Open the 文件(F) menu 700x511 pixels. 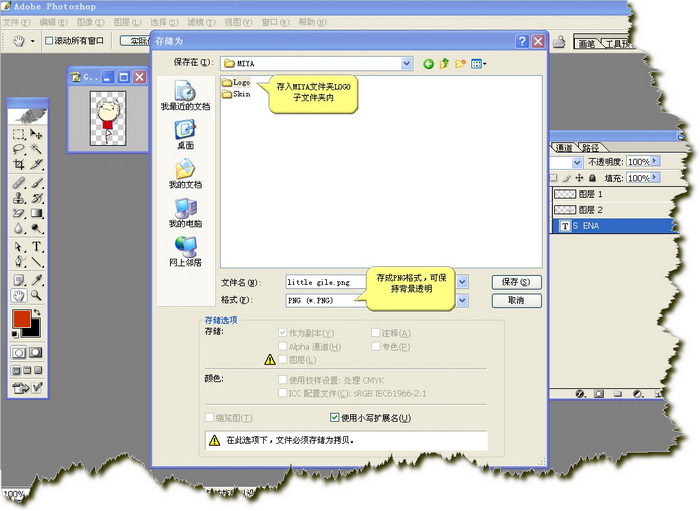pos(16,22)
